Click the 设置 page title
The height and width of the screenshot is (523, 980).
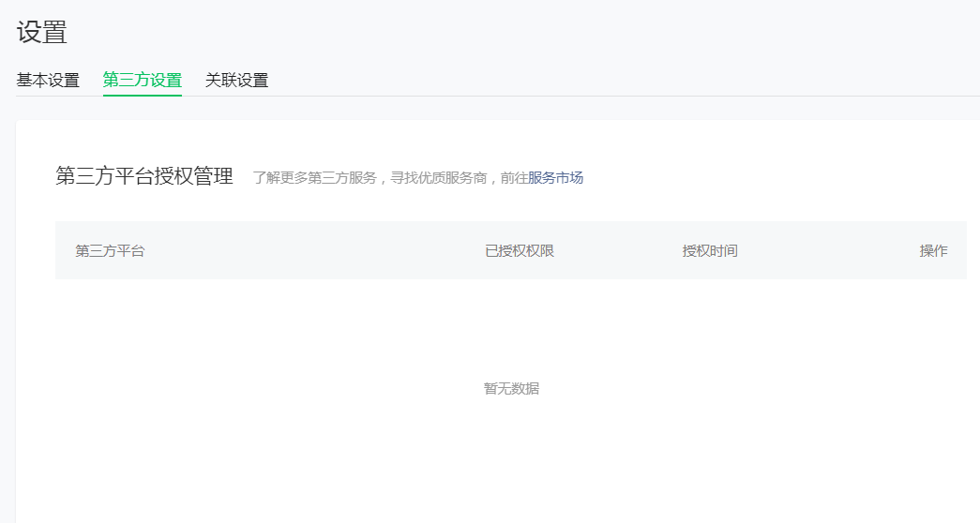click(42, 32)
